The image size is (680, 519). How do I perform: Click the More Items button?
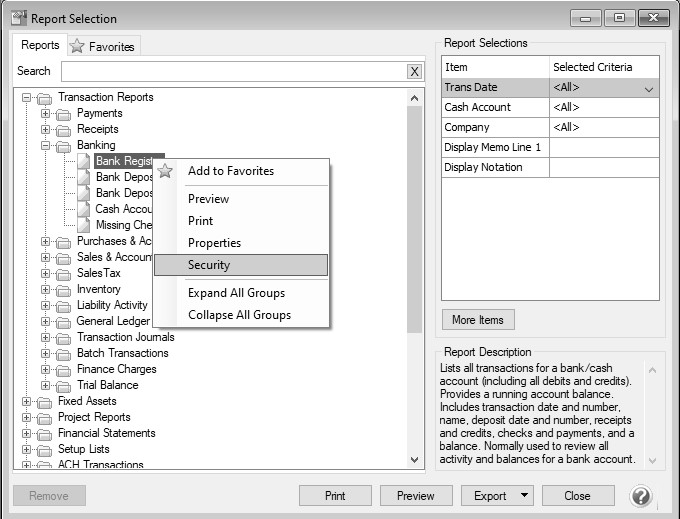(x=478, y=320)
